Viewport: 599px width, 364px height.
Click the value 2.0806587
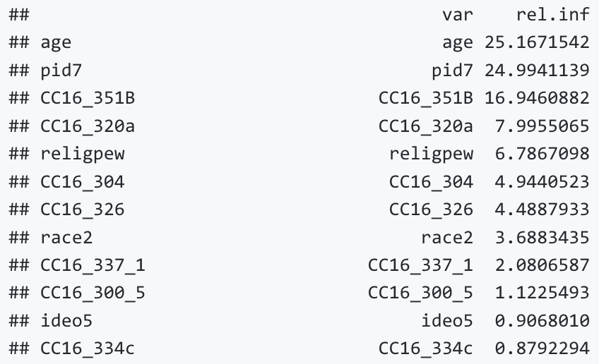point(542,265)
